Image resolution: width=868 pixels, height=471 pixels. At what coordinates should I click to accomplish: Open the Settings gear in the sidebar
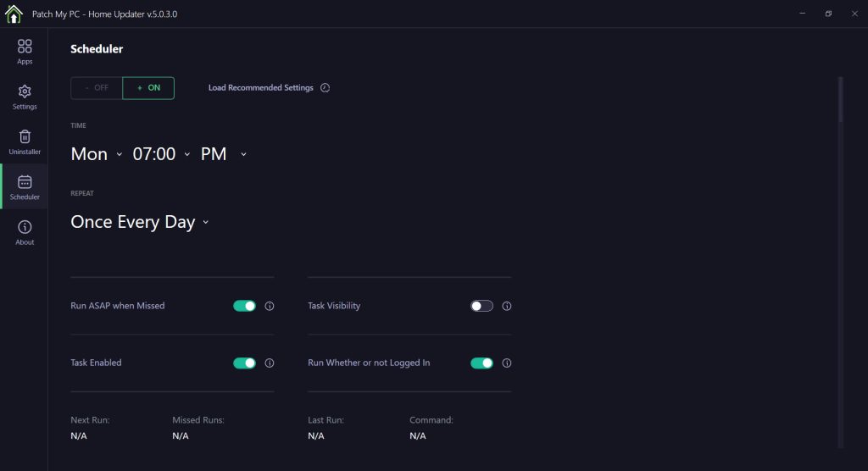pos(25,97)
